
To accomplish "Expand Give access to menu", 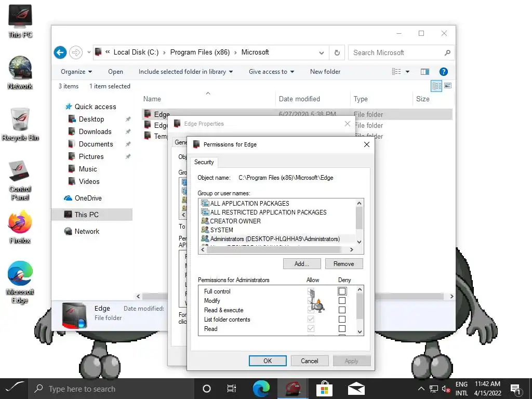I will point(271,72).
